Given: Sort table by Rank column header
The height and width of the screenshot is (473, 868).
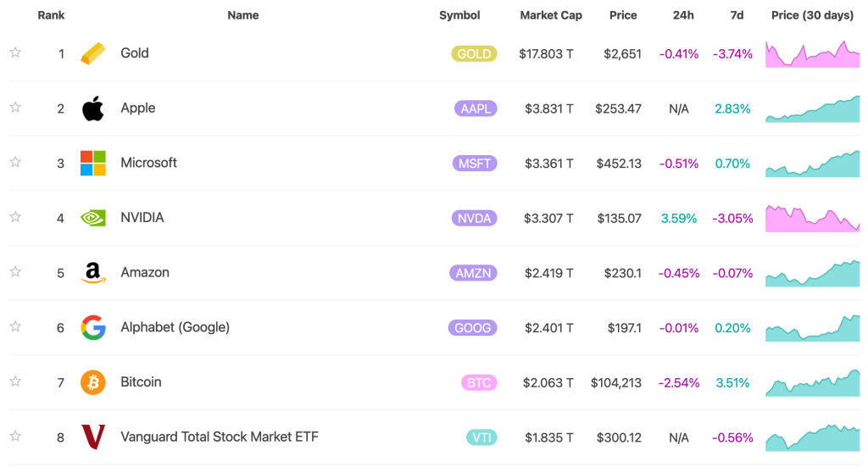Looking at the screenshot, I should [x=51, y=15].
